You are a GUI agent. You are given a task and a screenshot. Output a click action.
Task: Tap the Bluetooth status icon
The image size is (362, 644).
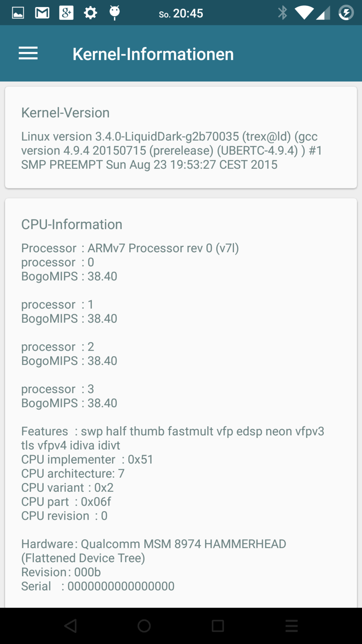point(283,13)
